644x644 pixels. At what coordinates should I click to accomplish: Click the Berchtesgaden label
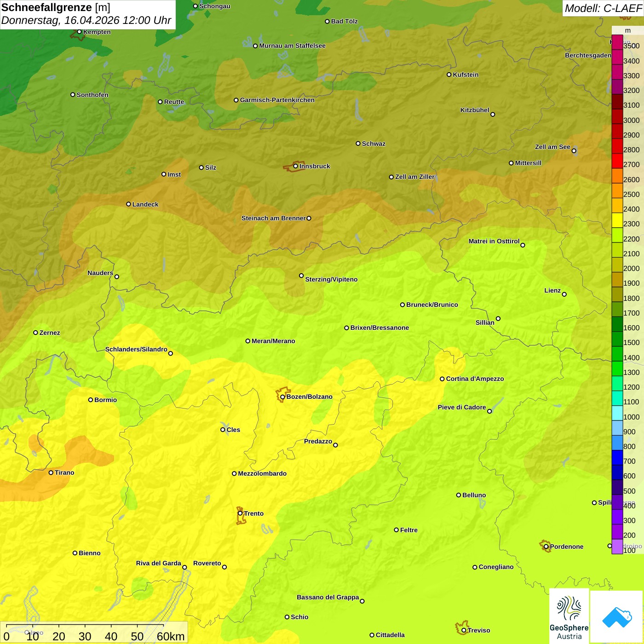(588, 55)
